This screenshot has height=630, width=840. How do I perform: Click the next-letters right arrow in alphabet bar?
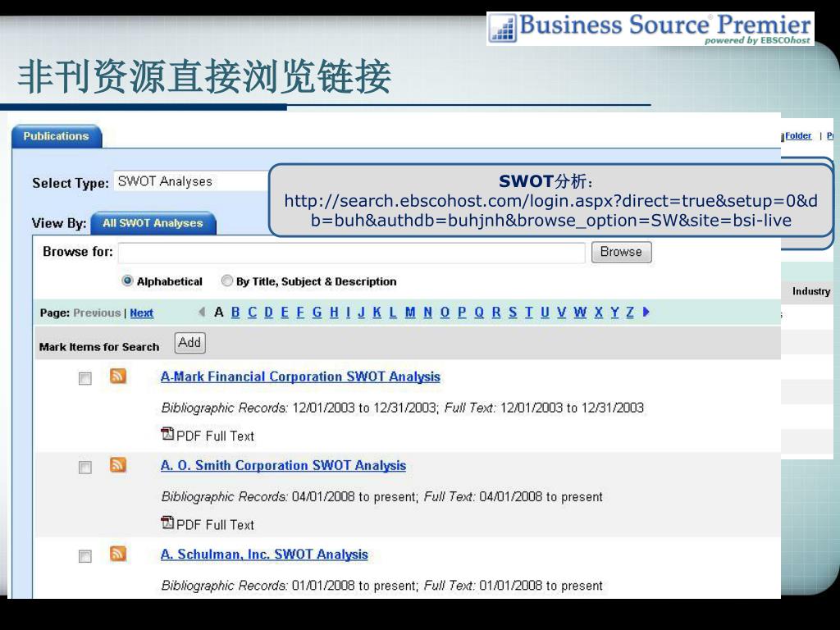tap(646, 312)
